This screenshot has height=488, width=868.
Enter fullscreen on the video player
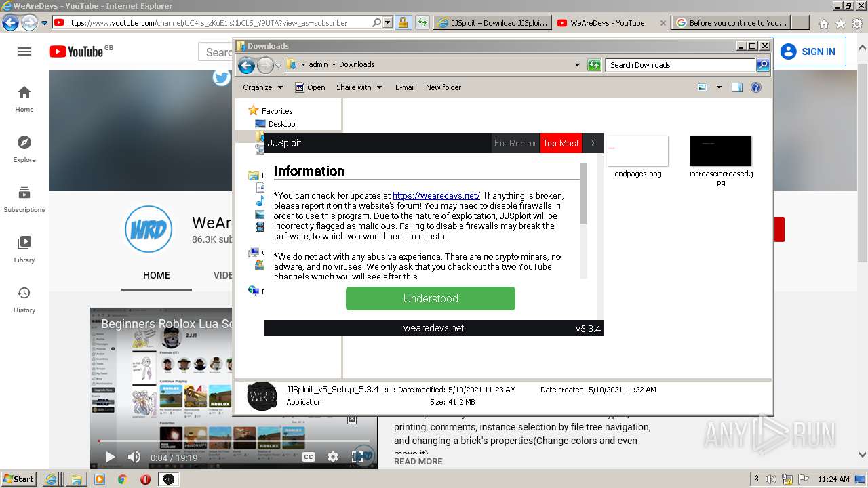pyautogui.click(x=357, y=457)
